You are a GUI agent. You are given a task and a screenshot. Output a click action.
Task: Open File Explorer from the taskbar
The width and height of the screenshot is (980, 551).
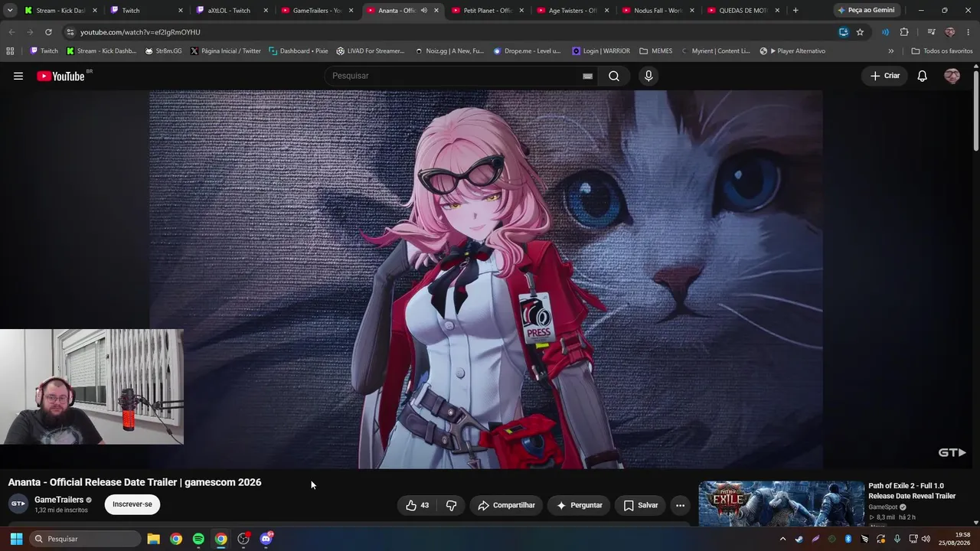[x=153, y=539]
